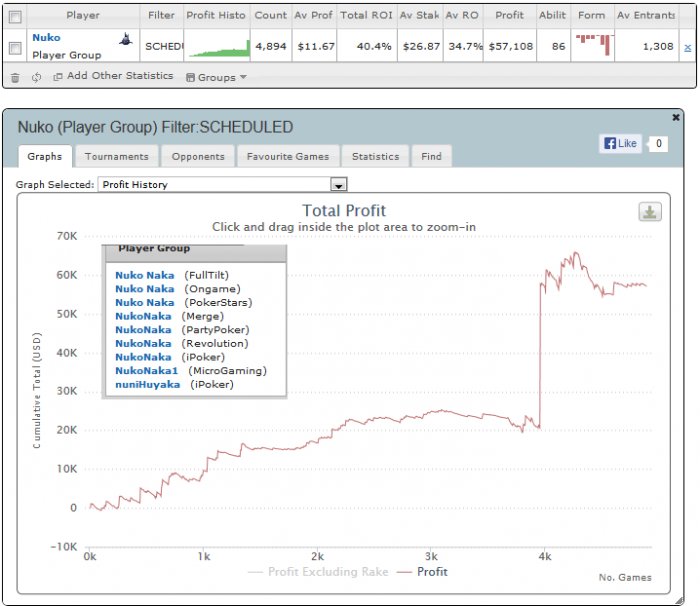Click the $11.67 average profit value
Screen dimensions: 700x606
point(316,46)
